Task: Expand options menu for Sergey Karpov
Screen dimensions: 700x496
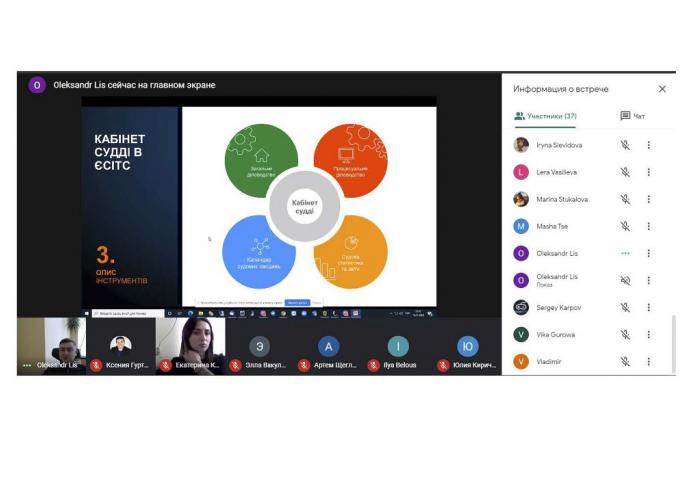Action: tap(648, 307)
